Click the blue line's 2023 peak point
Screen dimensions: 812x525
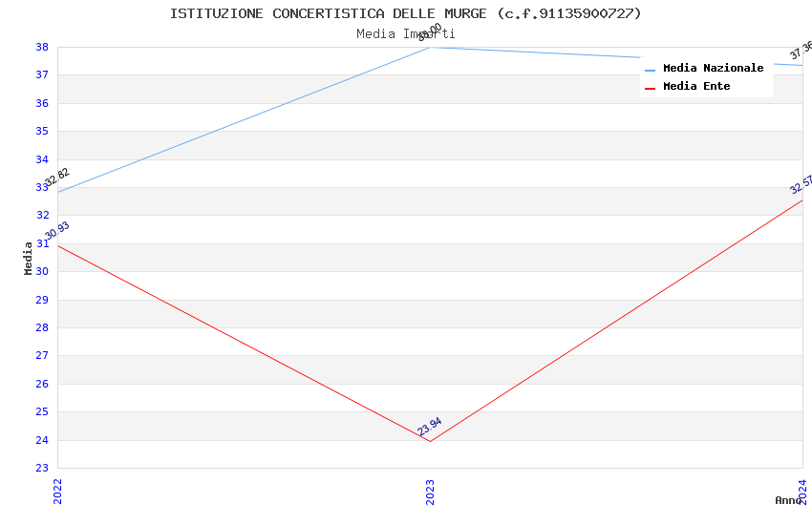(430, 48)
